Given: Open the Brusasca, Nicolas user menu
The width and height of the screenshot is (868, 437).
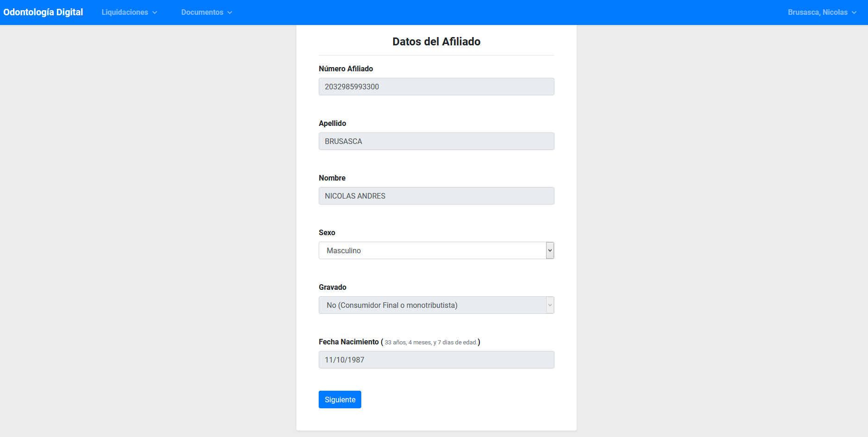Looking at the screenshot, I should [818, 12].
